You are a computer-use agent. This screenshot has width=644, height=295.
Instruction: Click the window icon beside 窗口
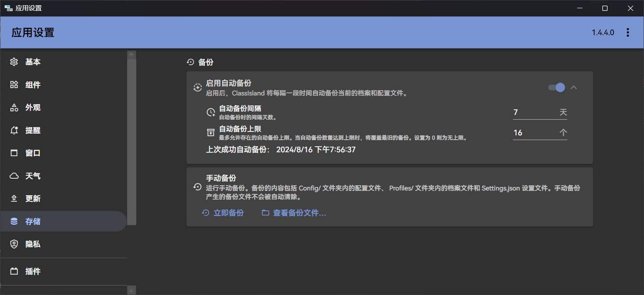click(14, 153)
